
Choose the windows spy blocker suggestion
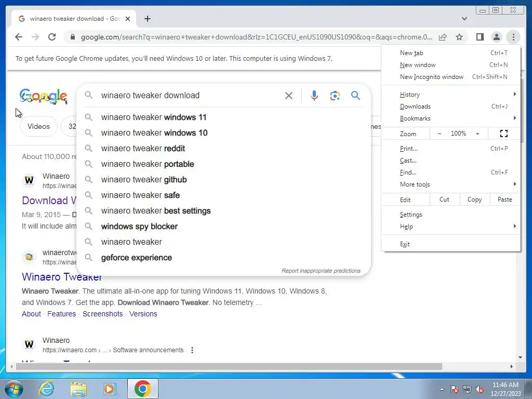click(223, 227)
